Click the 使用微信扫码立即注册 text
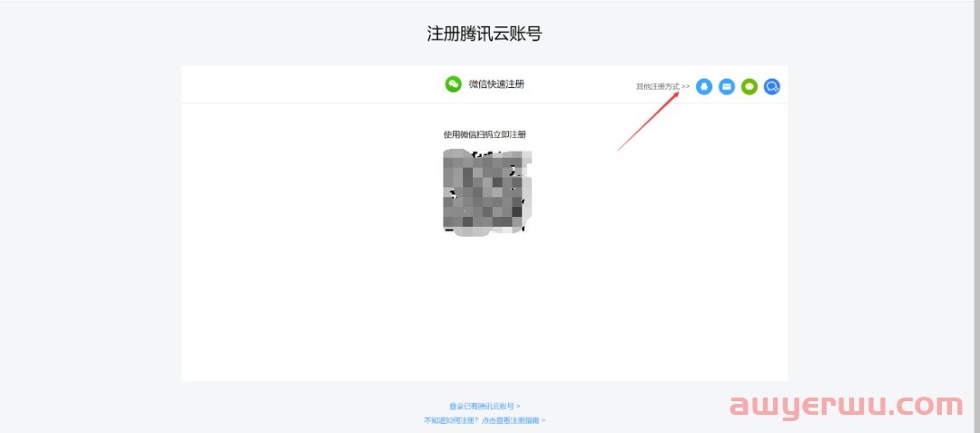 (x=485, y=134)
